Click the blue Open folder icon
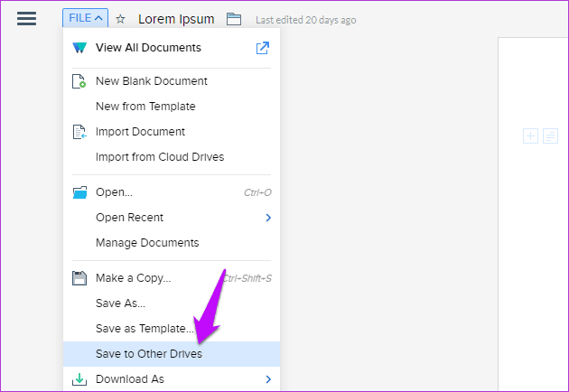This screenshot has width=569, height=392. pyautogui.click(x=79, y=192)
